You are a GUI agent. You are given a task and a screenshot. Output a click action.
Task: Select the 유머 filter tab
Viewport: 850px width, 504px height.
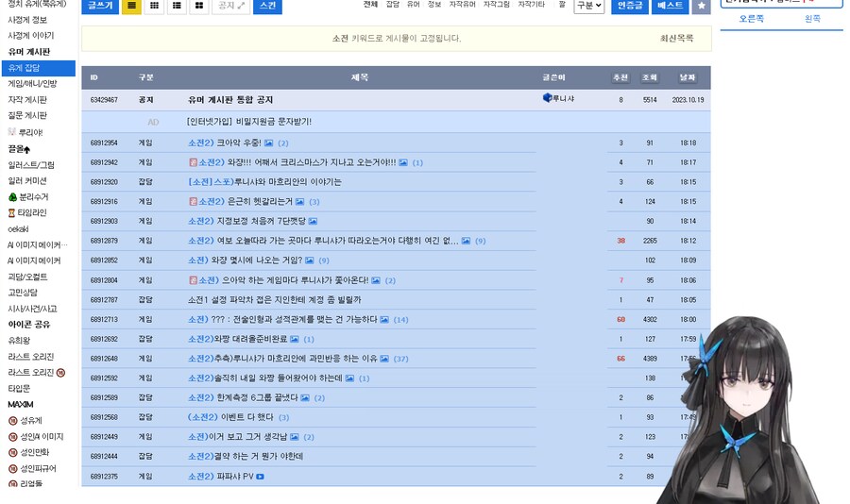413,5
